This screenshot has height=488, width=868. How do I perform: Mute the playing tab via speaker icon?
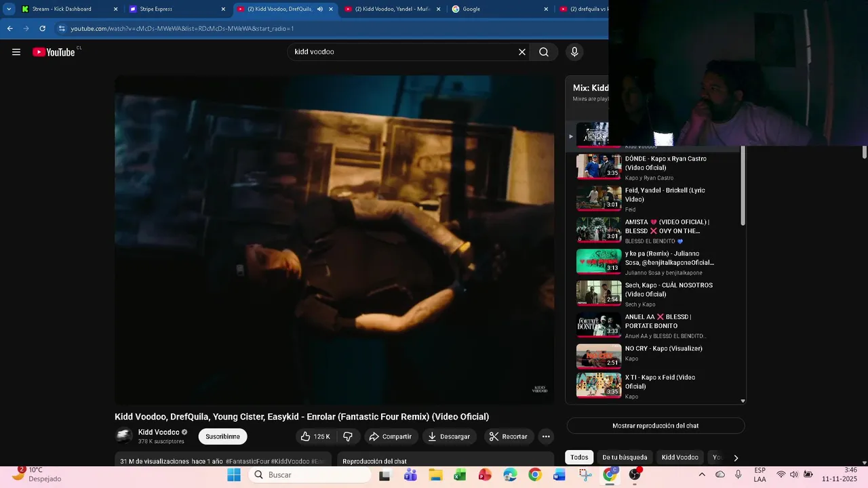pos(320,9)
